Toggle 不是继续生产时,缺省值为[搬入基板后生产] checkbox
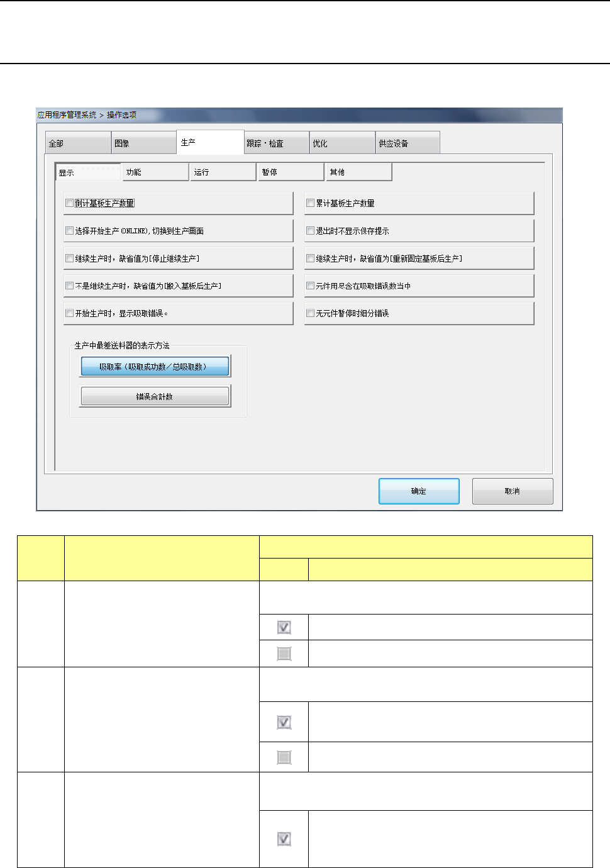610x868 pixels. [70, 286]
